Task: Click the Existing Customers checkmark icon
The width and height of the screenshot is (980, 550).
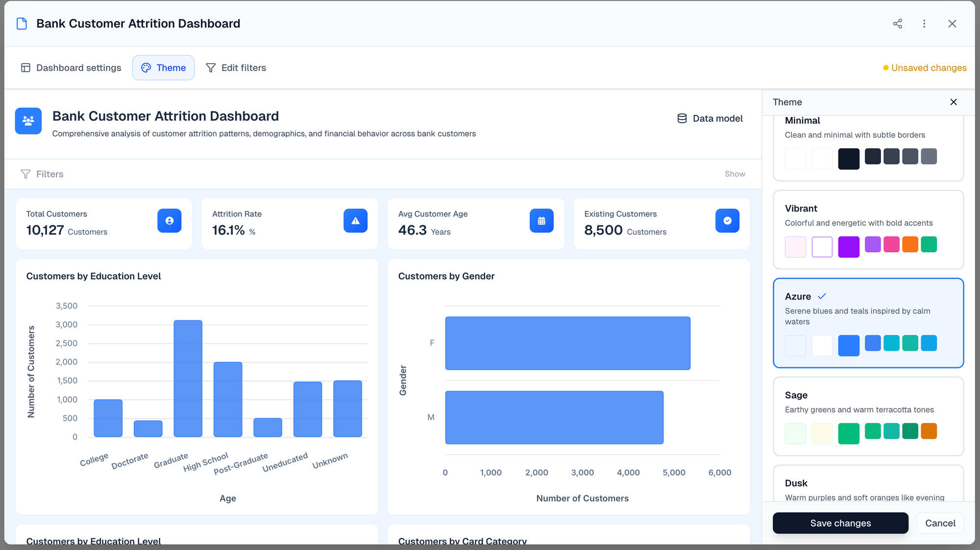Action: pos(727,221)
